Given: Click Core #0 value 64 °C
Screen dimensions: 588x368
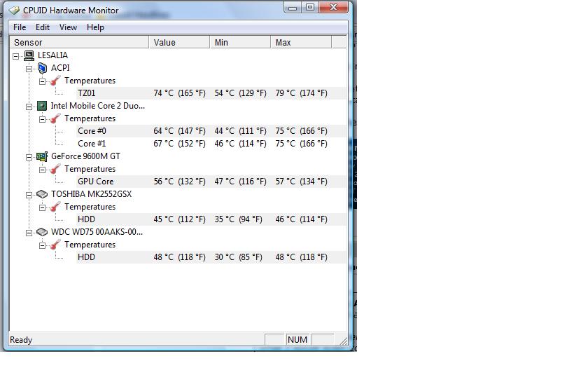Looking at the screenshot, I should (179, 131).
